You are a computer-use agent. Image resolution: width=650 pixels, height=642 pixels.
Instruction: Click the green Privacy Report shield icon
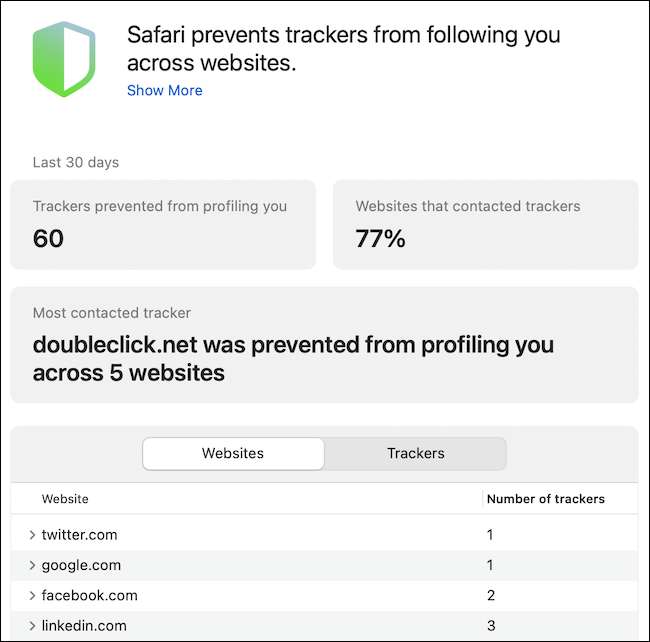[64, 61]
